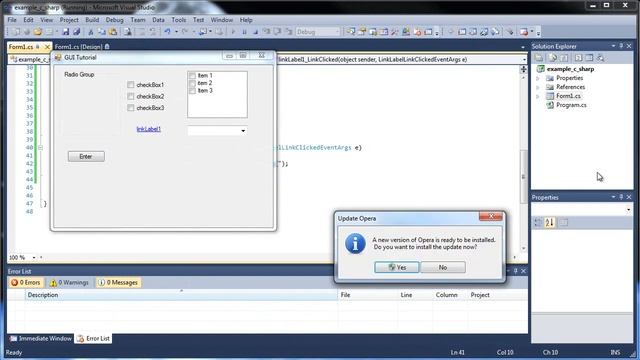Screen dimensions: 640x360
Task: Open the Debug configuration dropdown
Action: pyautogui.click(x=337, y=32)
